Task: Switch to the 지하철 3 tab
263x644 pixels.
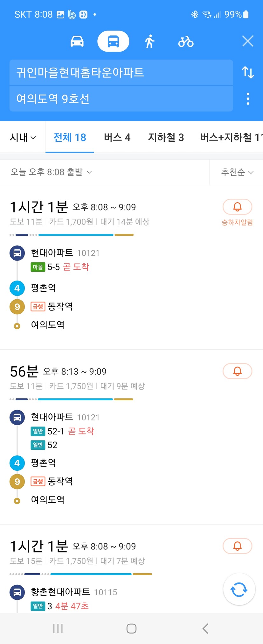Action: click(166, 137)
